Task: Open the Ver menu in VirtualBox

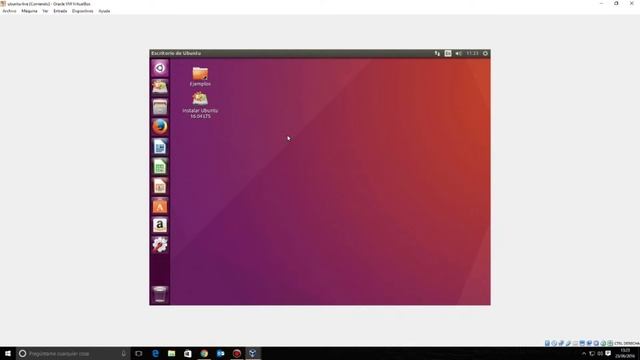Action: pyautogui.click(x=45, y=11)
